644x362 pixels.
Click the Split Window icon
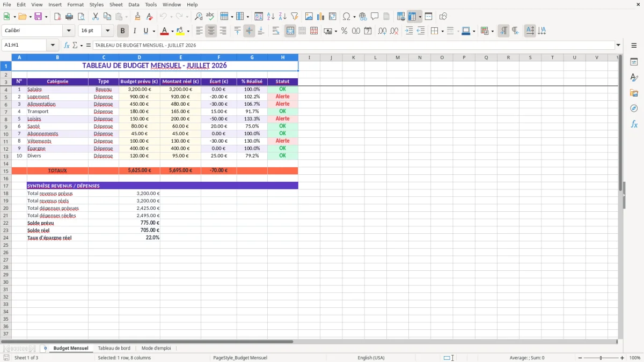(428, 17)
